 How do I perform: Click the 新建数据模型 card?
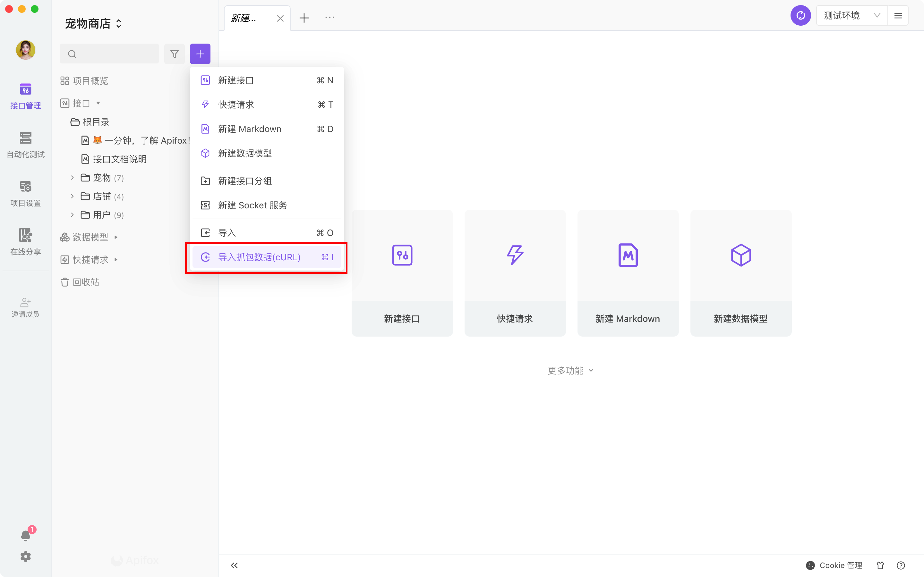740,272
